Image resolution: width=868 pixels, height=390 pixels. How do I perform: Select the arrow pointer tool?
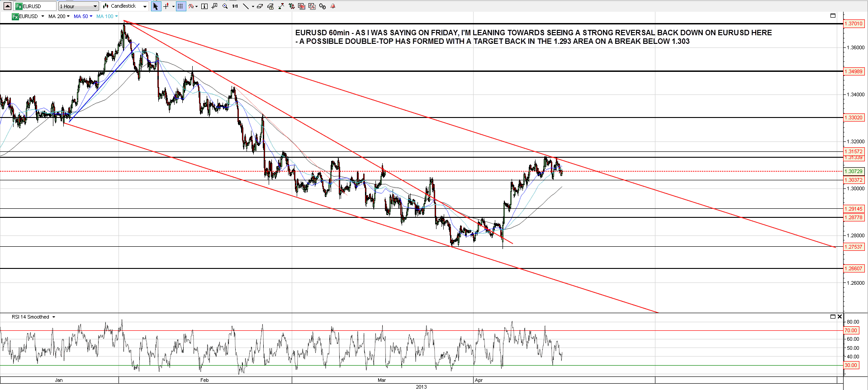[156, 6]
